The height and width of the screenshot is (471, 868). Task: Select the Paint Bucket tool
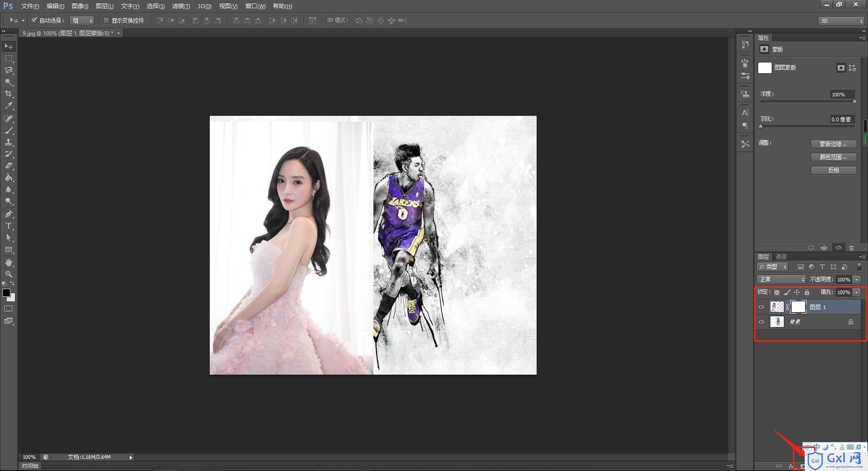[x=9, y=177]
